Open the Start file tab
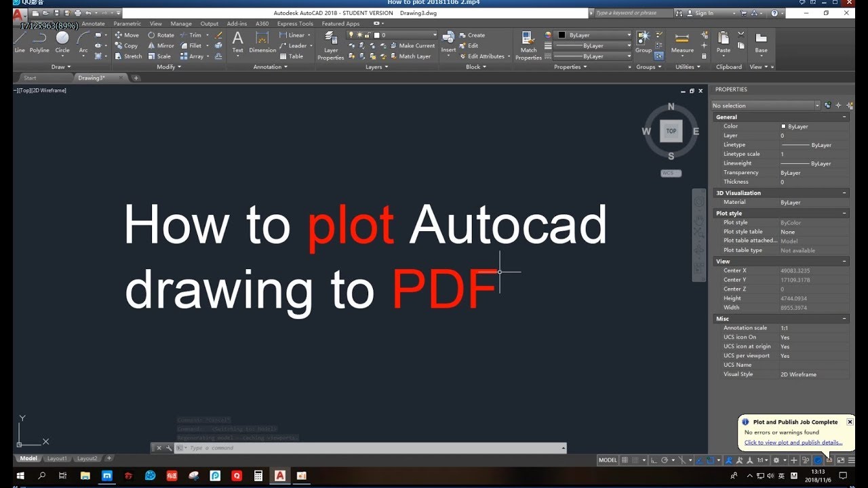Image resolution: width=868 pixels, height=488 pixels. (30, 78)
